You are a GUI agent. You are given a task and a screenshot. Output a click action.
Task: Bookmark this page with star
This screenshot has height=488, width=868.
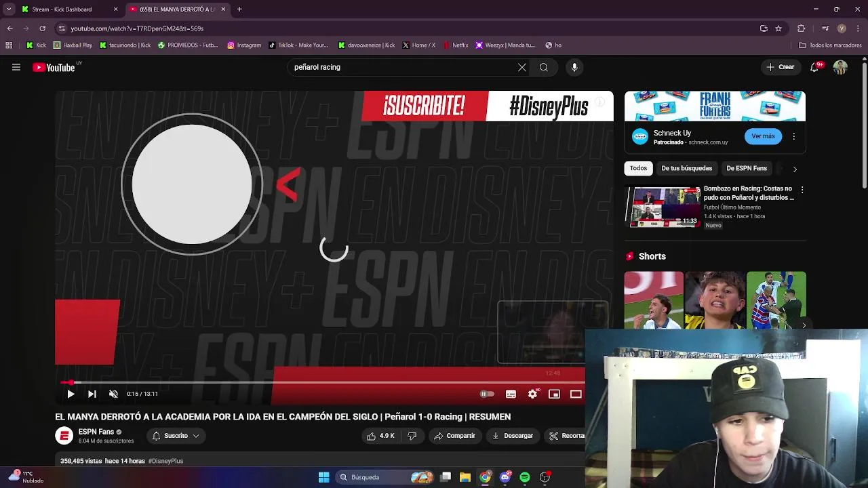(x=778, y=28)
